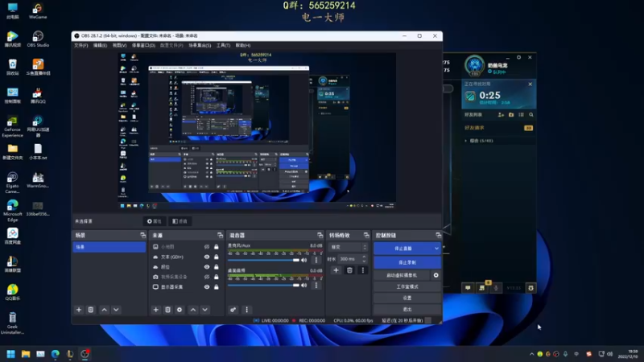Select the highlighted scene in Scenes list
Image resolution: width=644 pixels, height=362 pixels.
tap(109, 247)
